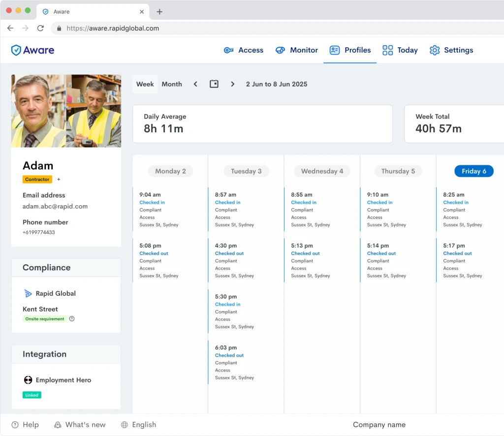Screen dimensions: 504x436
Task: Select the Week view tab
Action: tap(145, 84)
